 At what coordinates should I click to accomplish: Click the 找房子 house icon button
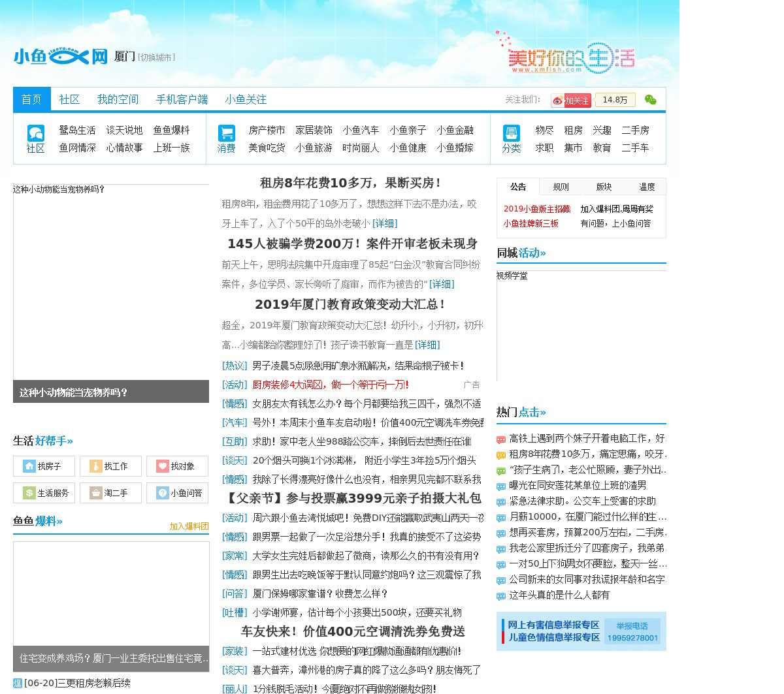point(44,466)
